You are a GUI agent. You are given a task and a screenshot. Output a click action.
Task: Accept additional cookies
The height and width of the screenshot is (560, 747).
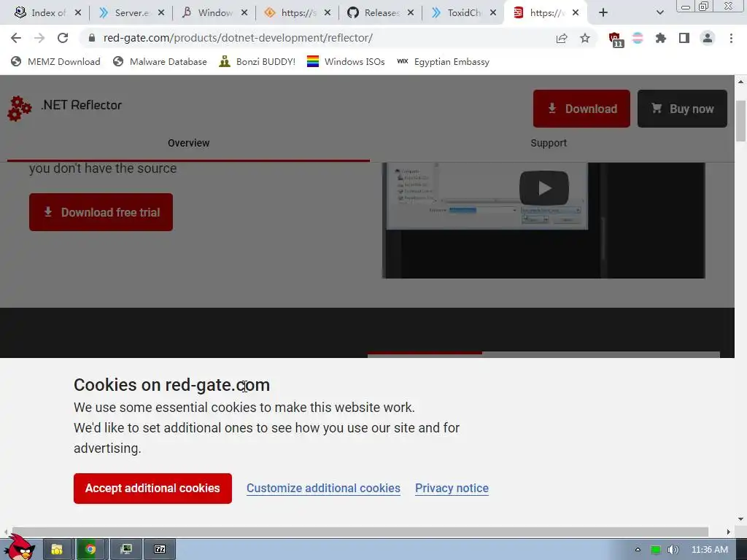(153, 488)
